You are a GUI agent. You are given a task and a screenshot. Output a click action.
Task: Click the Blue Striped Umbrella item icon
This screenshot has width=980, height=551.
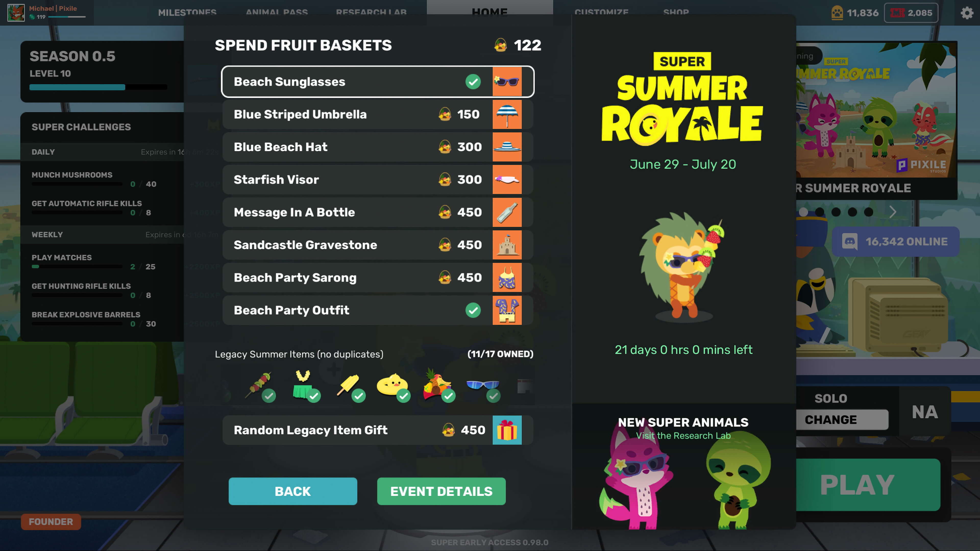point(507,114)
